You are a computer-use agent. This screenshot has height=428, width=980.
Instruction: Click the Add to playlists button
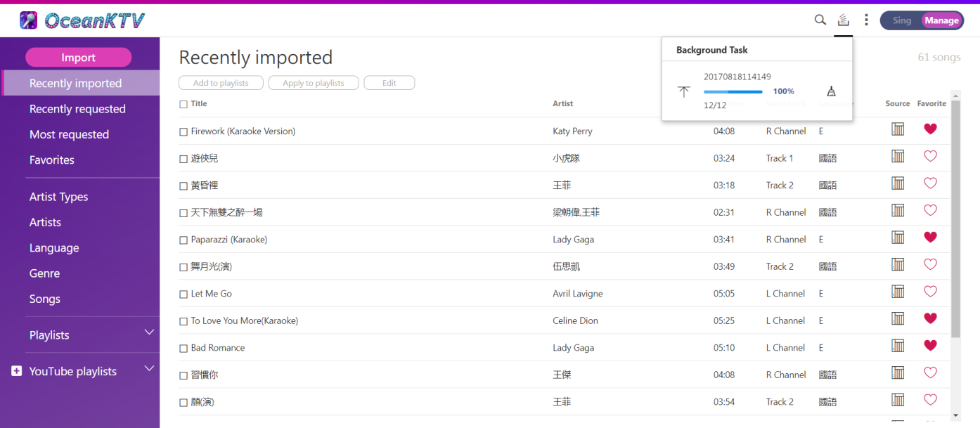[x=221, y=83]
